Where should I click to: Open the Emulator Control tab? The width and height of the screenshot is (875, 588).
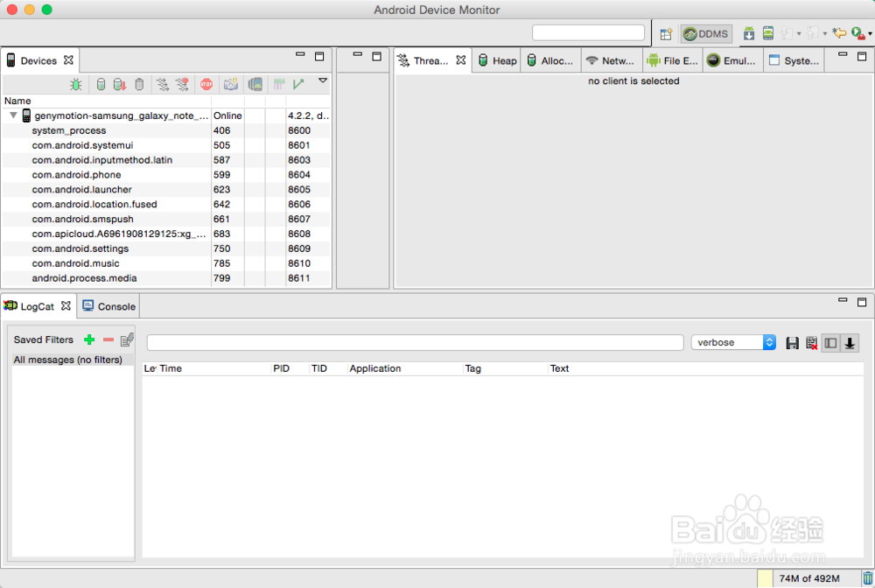pyautogui.click(x=732, y=60)
